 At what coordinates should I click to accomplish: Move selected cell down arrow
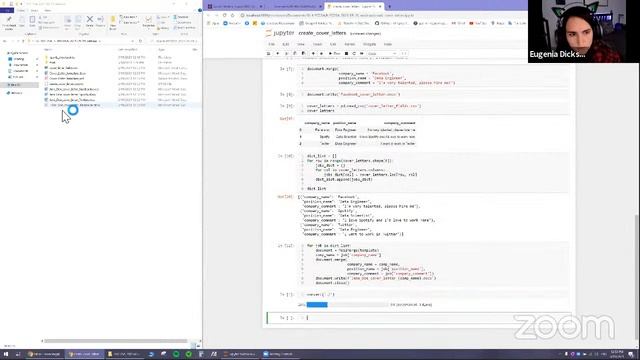coord(321,53)
